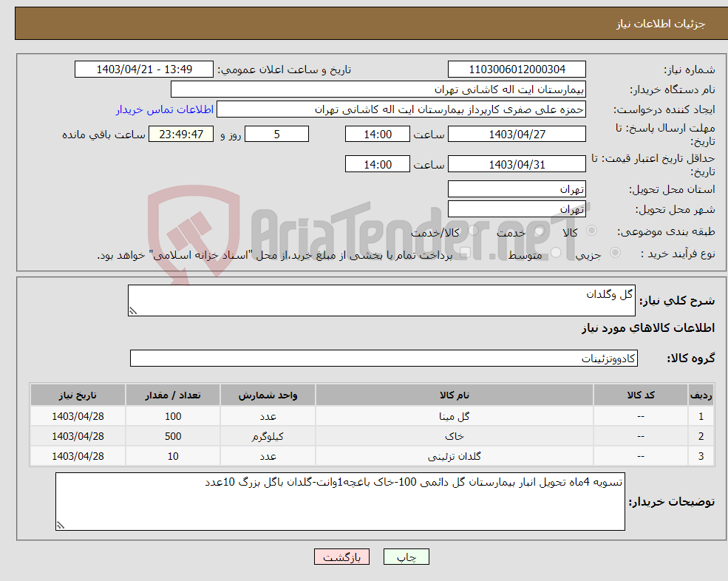This screenshot has width=728, height=581.
Task: Click the buyer notes text area
Action: 340,502
